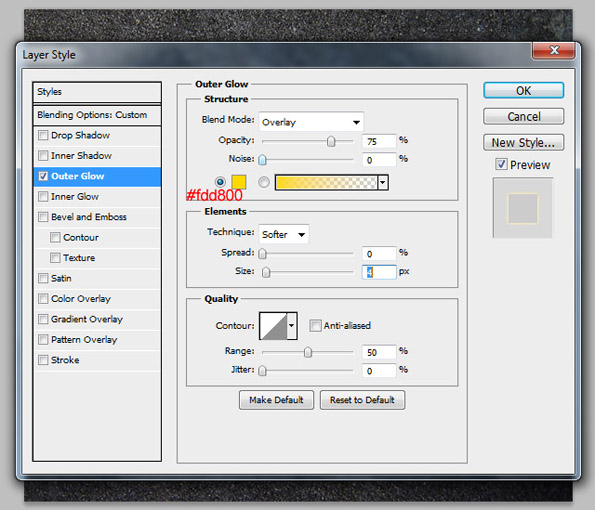Click the Opacity value field showing 75

[379, 141]
